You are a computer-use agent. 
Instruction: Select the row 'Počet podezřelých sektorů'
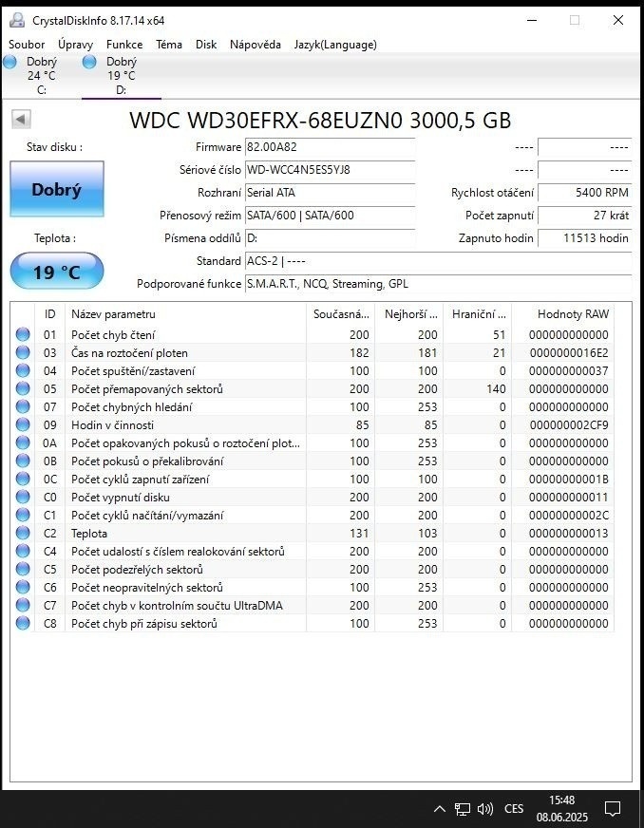click(314, 569)
